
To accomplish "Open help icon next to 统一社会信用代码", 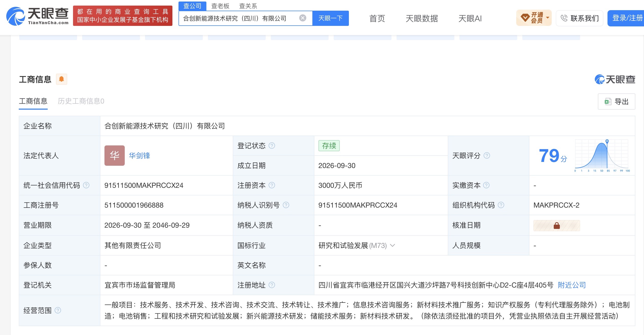I will (86, 185).
